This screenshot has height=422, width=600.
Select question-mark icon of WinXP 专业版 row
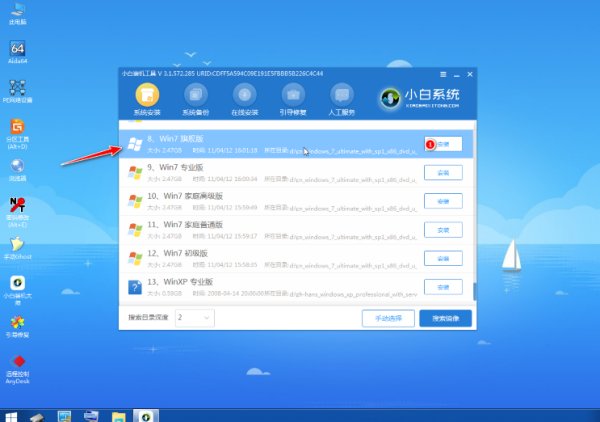click(135, 287)
